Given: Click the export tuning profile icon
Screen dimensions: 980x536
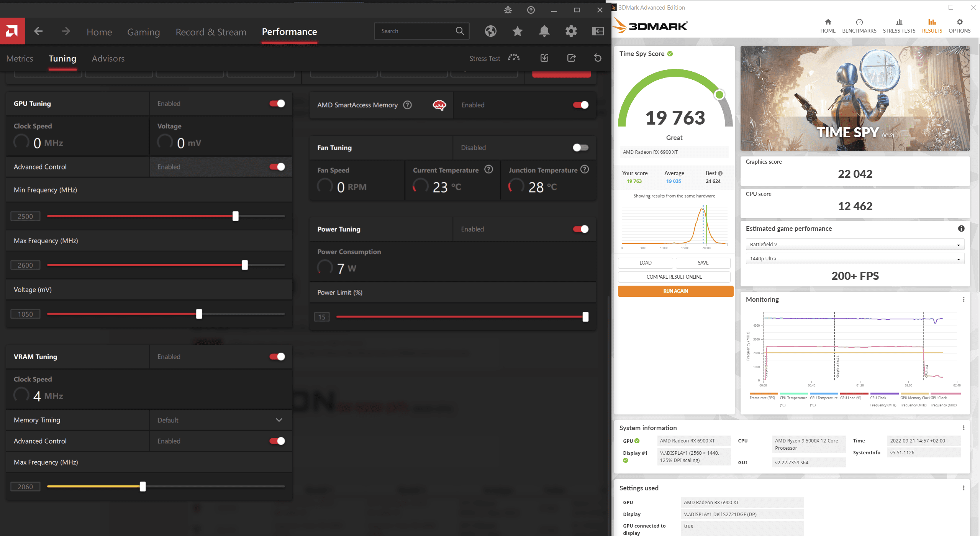Looking at the screenshot, I should pyautogui.click(x=571, y=58).
